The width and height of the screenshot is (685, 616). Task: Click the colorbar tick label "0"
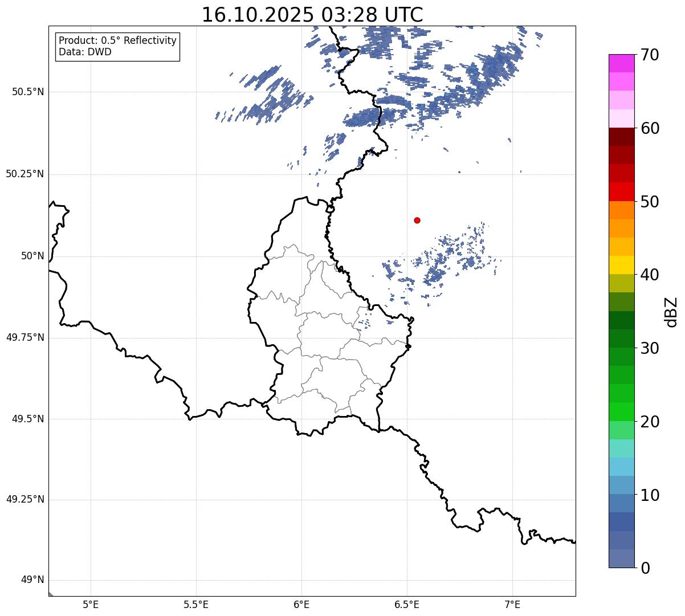[645, 568]
